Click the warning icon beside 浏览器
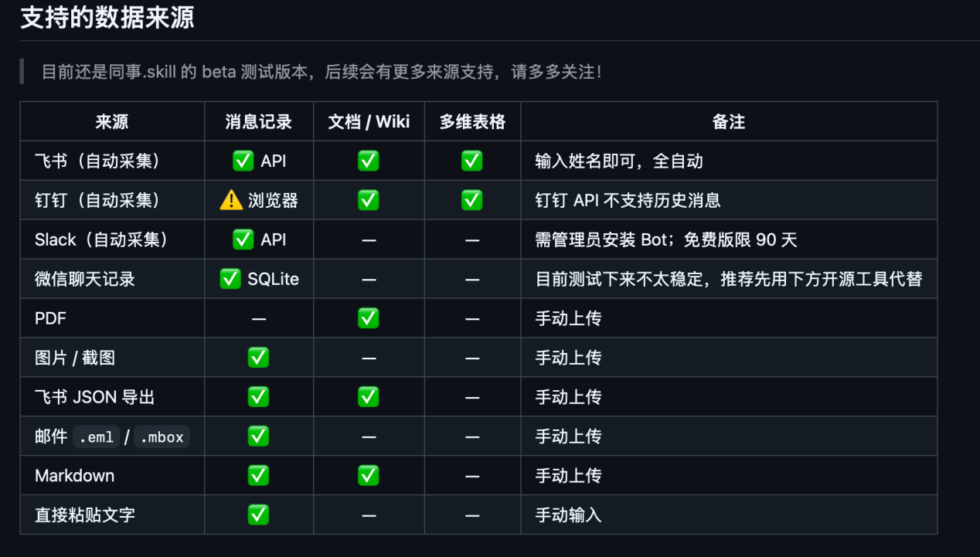 pos(231,200)
